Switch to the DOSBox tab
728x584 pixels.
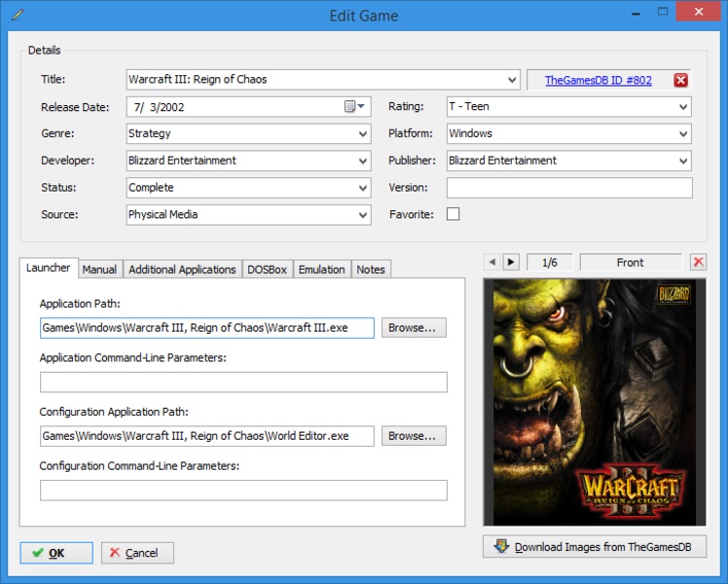pyautogui.click(x=267, y=270)
